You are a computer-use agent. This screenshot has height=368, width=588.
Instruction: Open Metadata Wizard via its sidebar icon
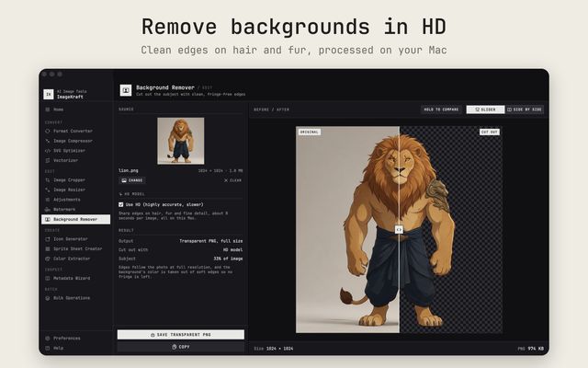[48, 279]
